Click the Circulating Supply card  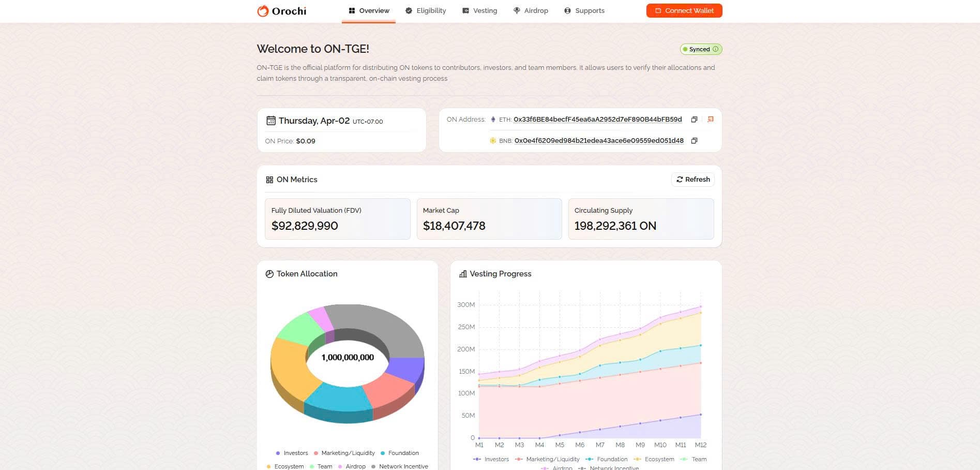click(641, 219)
